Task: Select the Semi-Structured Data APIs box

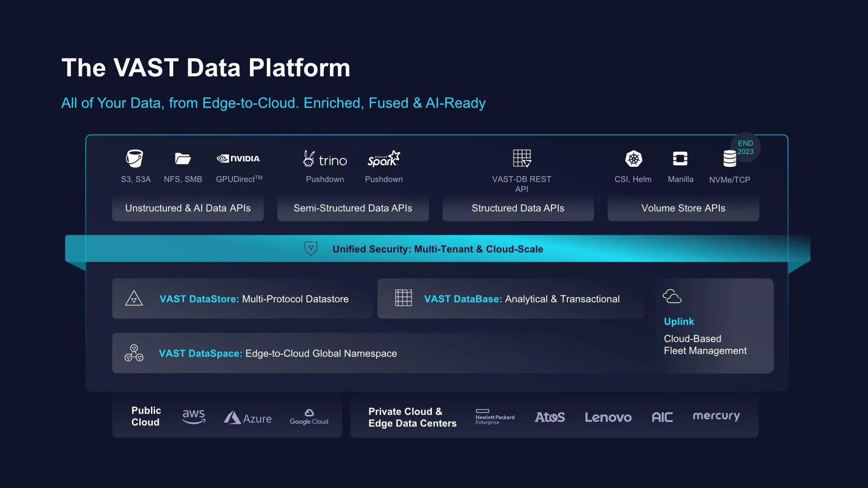Action: click(353, 208)
